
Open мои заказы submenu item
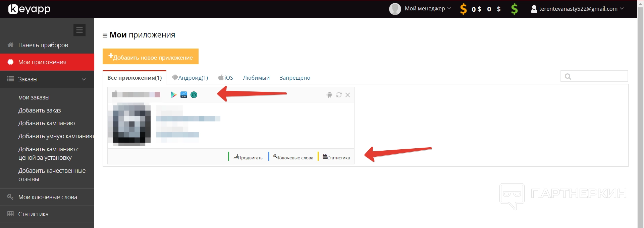click(x=34, y=97)
